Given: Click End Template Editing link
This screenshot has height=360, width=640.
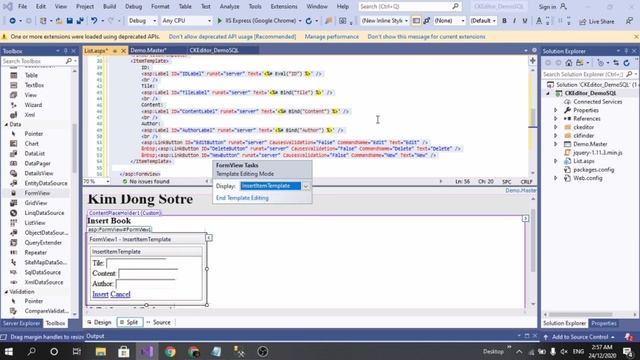Looking at the screenshot, I should click(x=242, y=198).
